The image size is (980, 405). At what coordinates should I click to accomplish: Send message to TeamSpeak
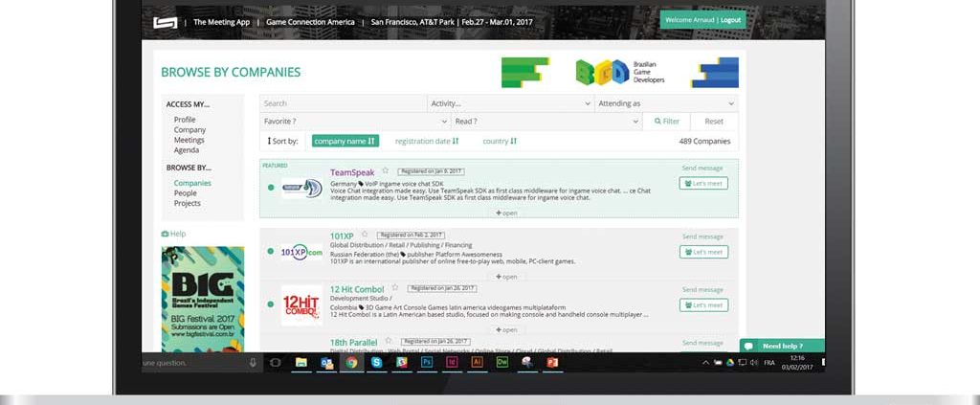pyautogui.click(x=702, y=169)
